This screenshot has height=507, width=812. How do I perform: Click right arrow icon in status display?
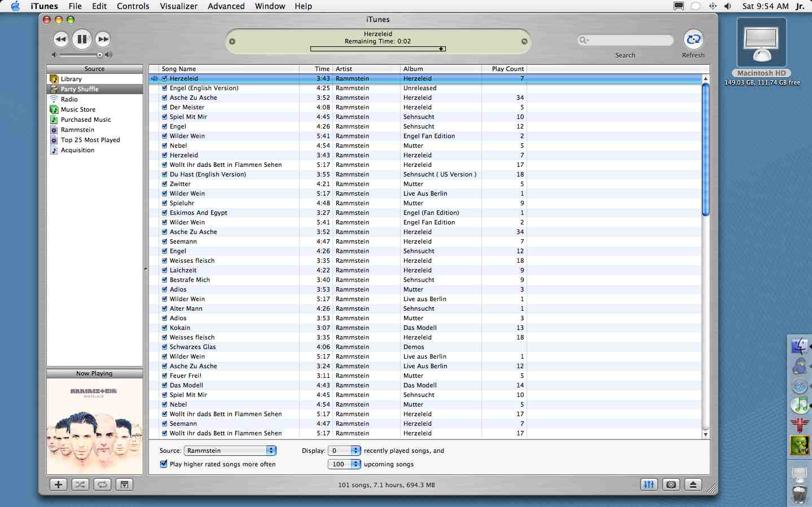(524, 41)
